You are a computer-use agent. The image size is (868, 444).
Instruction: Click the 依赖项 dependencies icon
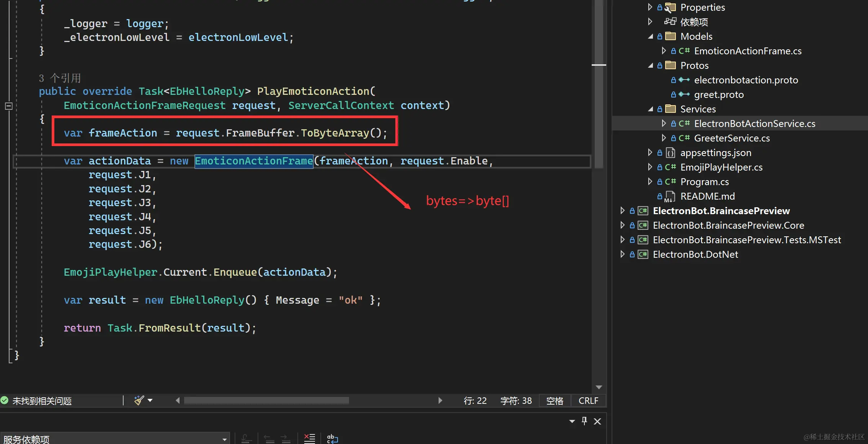tap(670, 22)
